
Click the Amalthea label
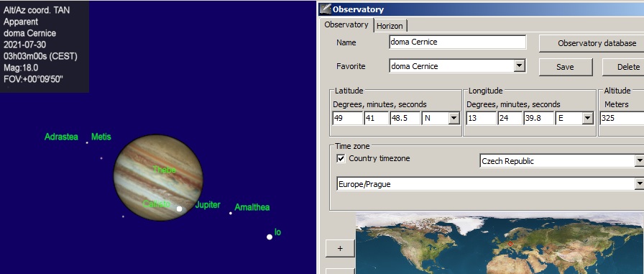pyautogui.click(x=252, y=207)
